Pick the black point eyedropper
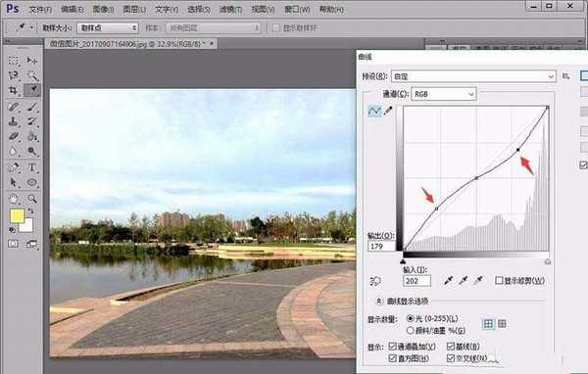Viewport: 588px width, 374px height. pos(448,280)
